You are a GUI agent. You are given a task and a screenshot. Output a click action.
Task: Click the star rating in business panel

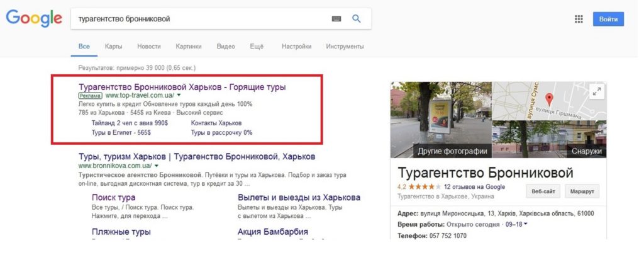pos(424,187)
